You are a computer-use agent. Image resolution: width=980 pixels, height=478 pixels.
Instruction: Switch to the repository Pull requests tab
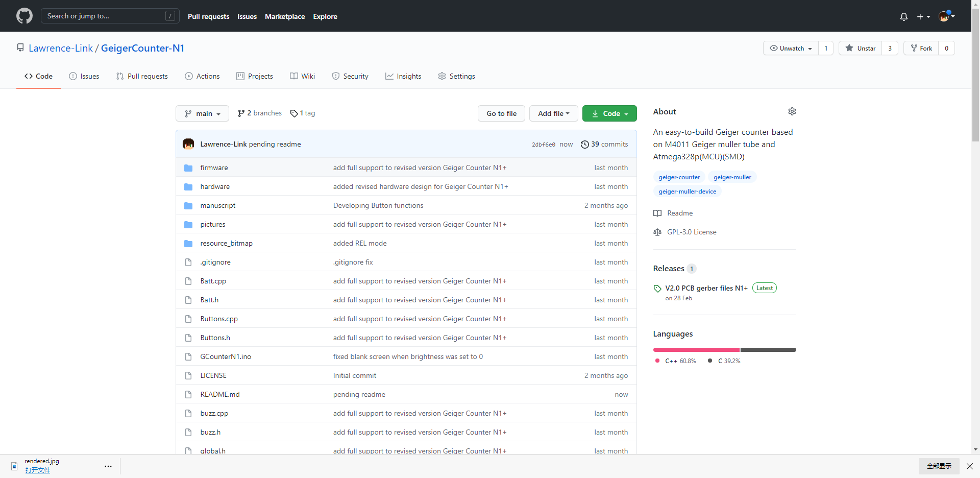(142, 76)
